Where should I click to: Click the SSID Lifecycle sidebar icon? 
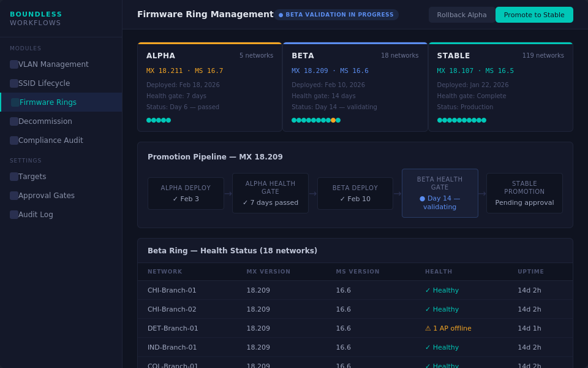[14, 83]
